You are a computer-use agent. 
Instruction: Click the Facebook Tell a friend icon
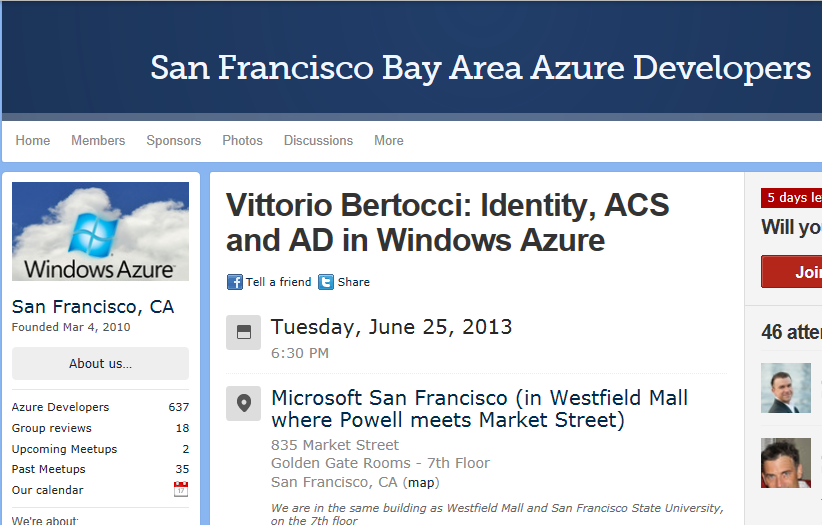[x=234, y=282]
